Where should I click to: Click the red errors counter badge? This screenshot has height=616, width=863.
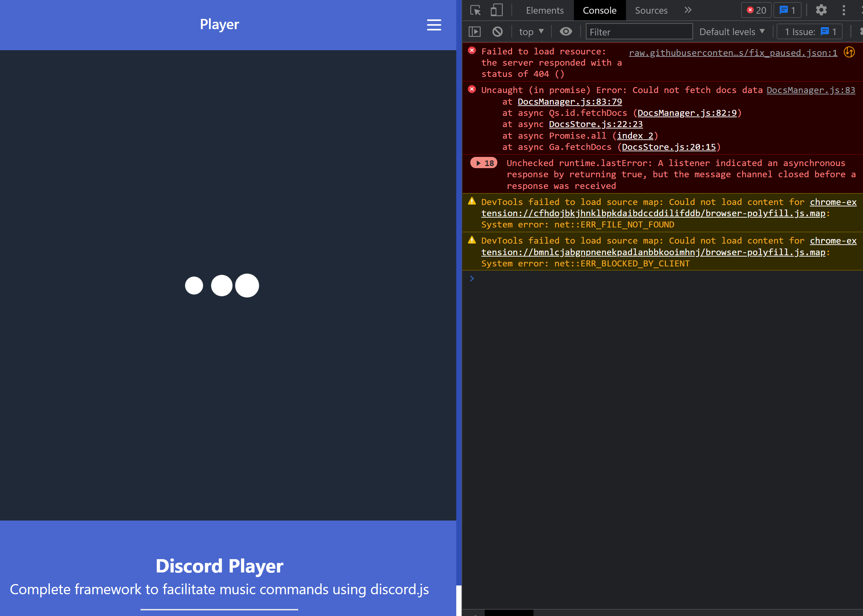click(x=756, y=10)
